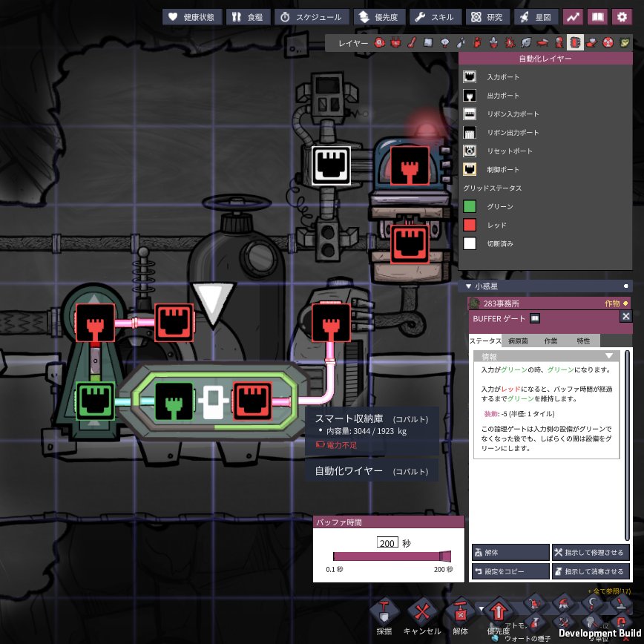Switch to the 特性 tab
Viewport: 644px width, 644px height.
click(583, 341)
